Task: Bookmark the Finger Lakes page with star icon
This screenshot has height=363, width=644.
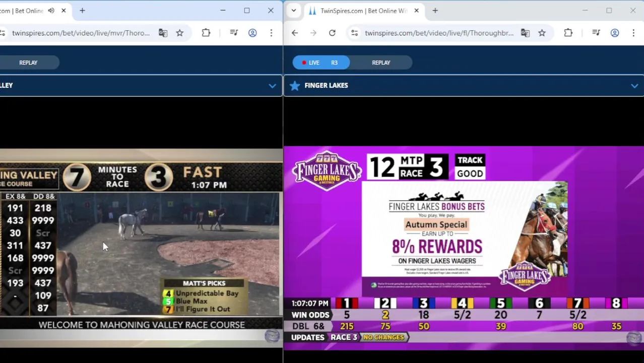Action: coord(542,33)
